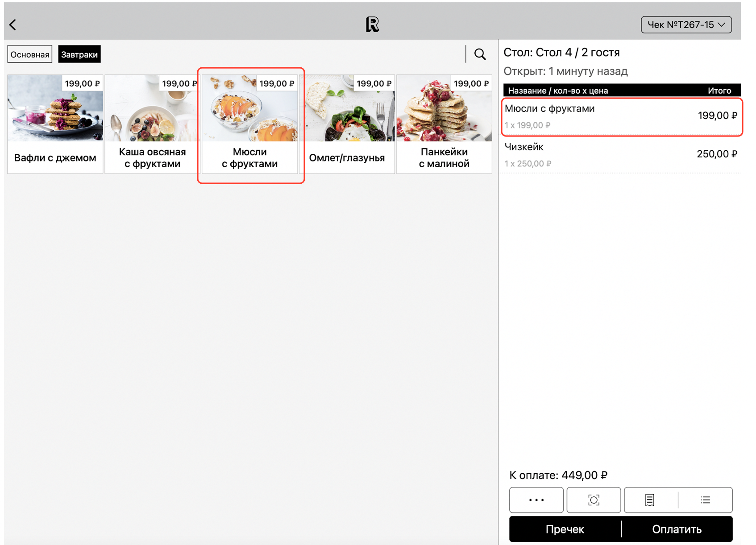Add Вафли с джемом to order
This screenshot has width=756, height=545.
[55, 124]
